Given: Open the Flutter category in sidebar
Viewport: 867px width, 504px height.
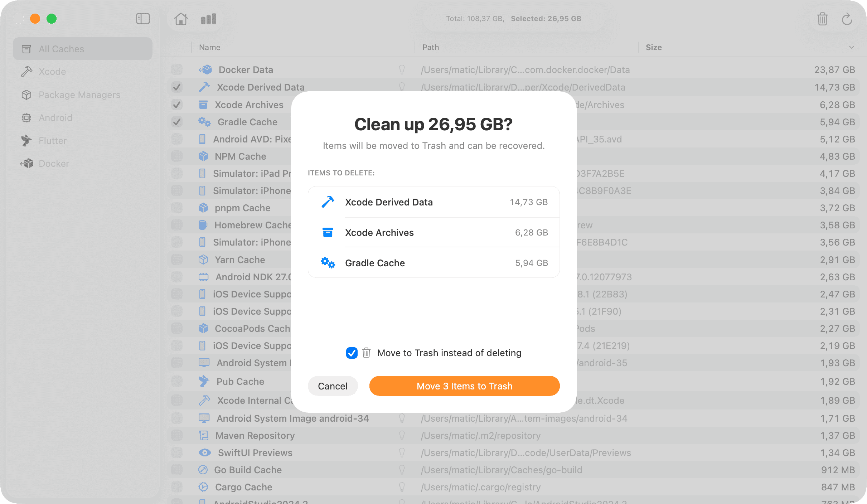Looking at the screenshot, I should pos(53,141).
